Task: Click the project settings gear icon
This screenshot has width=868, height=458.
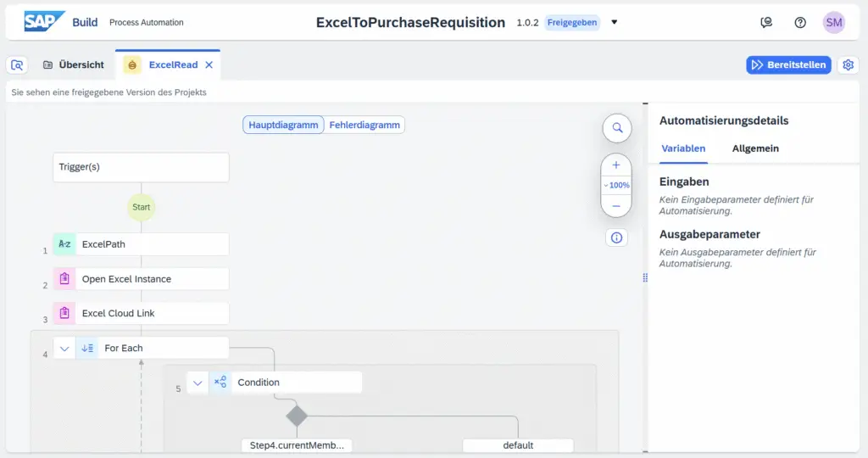Action: coord(848,65)
